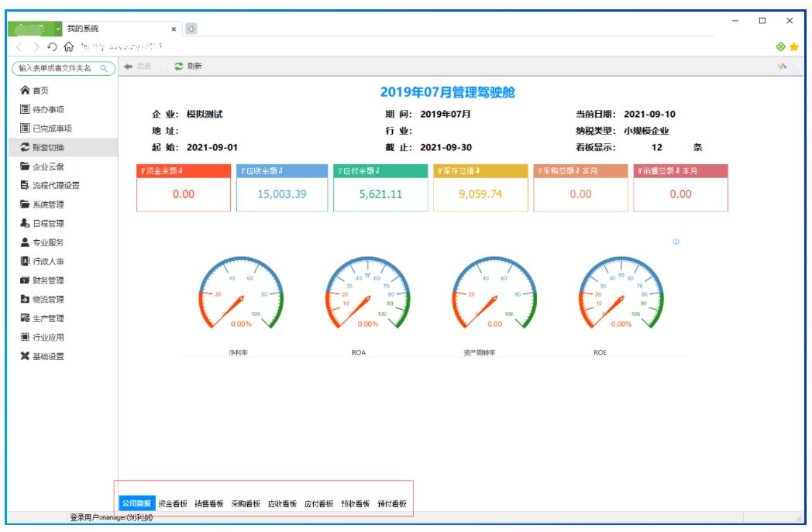Close the 我的系统 tab
The height and width of the screenshot is (532, 812).
[x=174, y=29]
